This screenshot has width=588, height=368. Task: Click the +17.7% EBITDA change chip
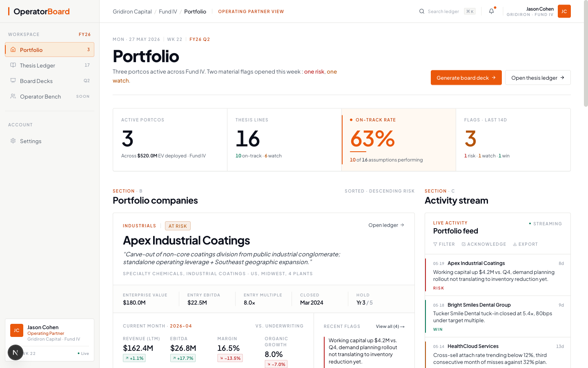183,358
